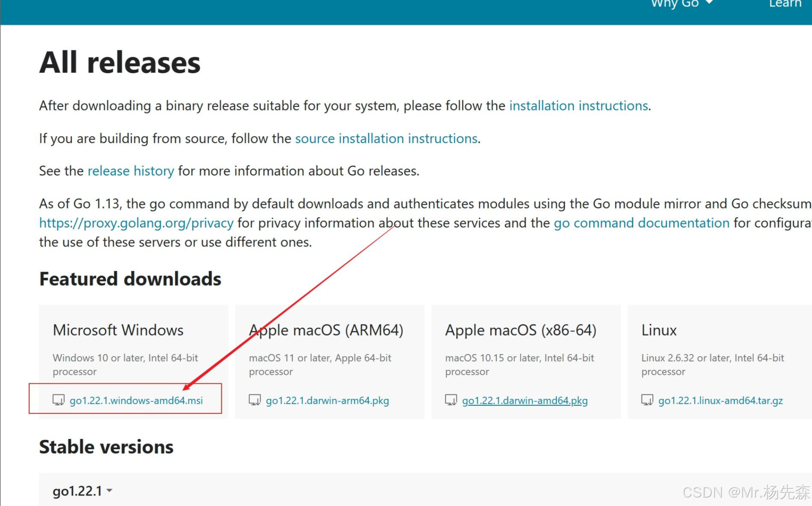812x506 pixels.
Task: Open the installation instructions link
Action: point(578,106)
